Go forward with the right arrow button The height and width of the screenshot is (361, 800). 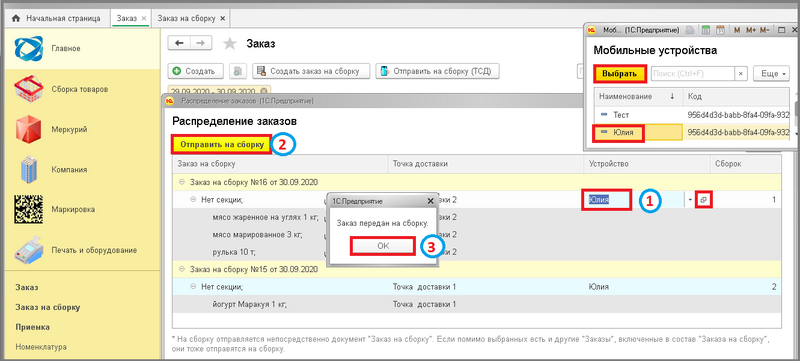[201, 43]
